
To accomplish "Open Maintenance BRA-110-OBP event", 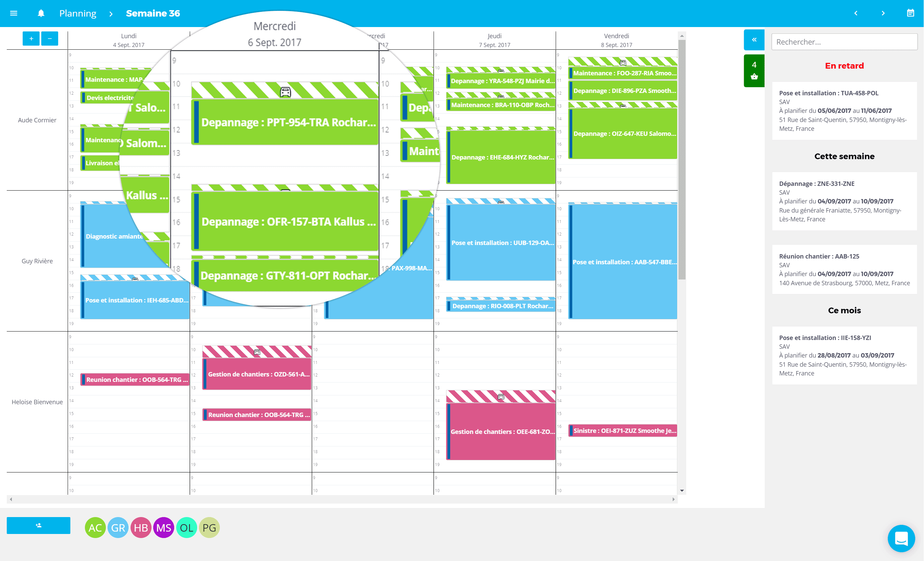I will 501,105.
